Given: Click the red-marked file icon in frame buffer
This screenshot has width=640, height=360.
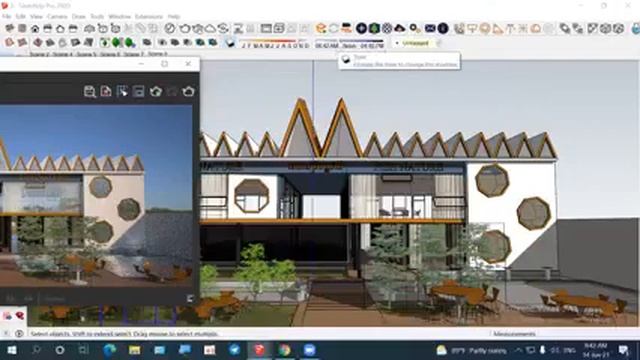Looking at the screenshot, I should 106,91.
